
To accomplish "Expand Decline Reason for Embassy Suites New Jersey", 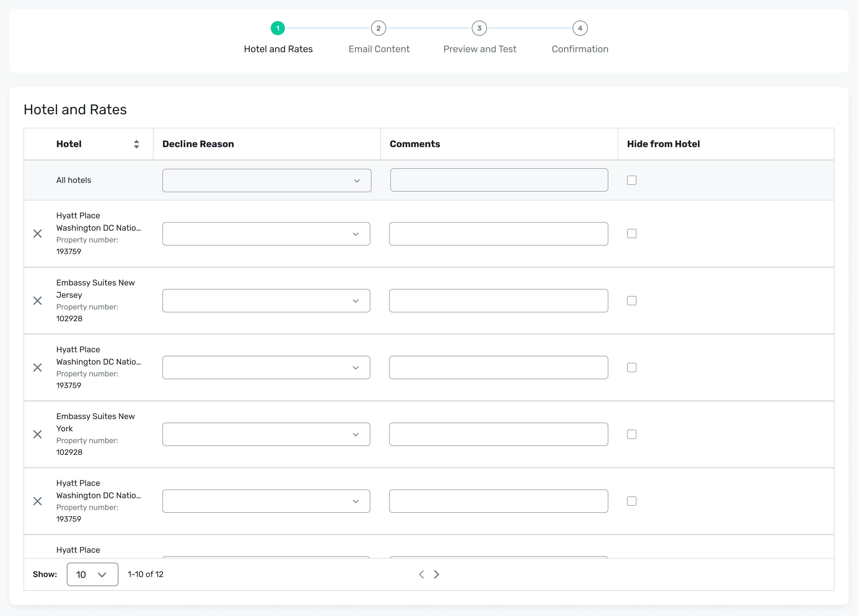I will pos(266,301).
